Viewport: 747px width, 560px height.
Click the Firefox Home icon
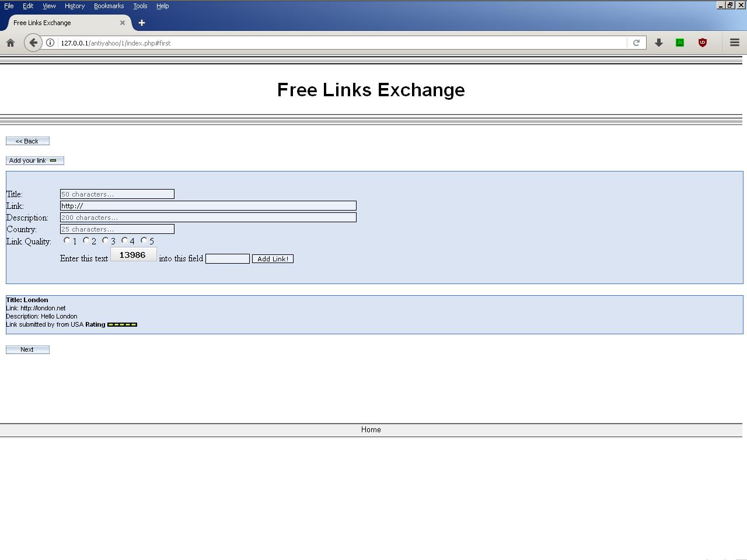(x=11, y=43)
